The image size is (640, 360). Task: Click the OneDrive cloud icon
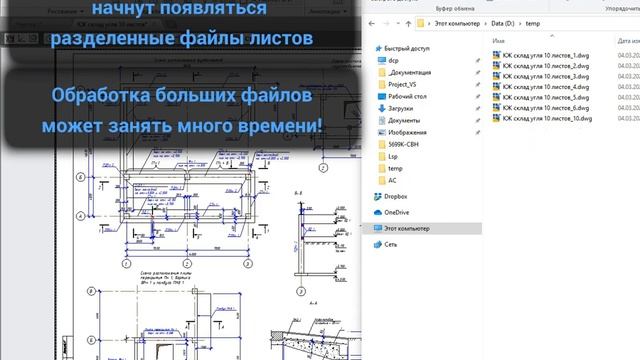pos(378,213)
